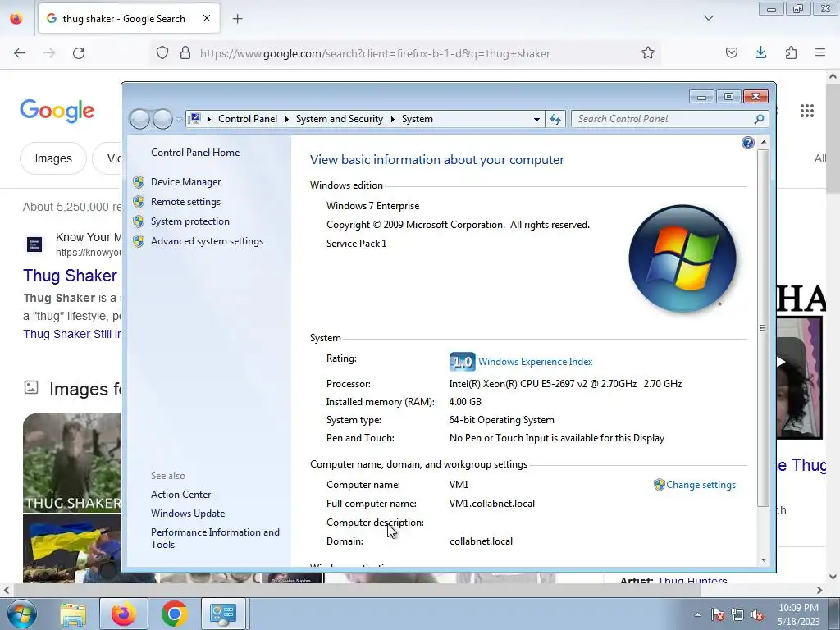
Task: Launch Chrome from taskbar
Action: click(174, 614)
